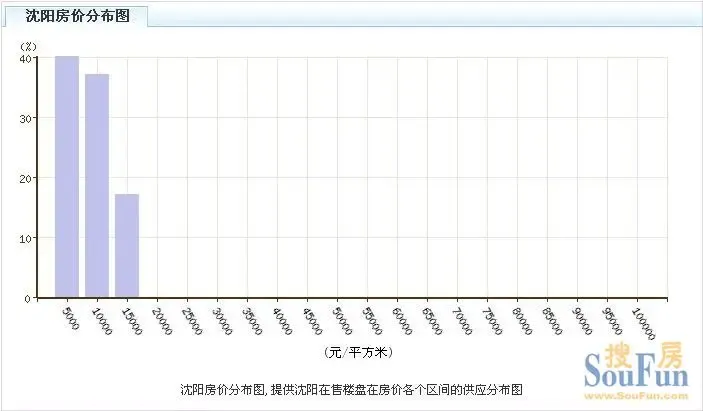Click the bar above the 15000 label
Viewport: 703px width, 411px height.
point(127,245)
